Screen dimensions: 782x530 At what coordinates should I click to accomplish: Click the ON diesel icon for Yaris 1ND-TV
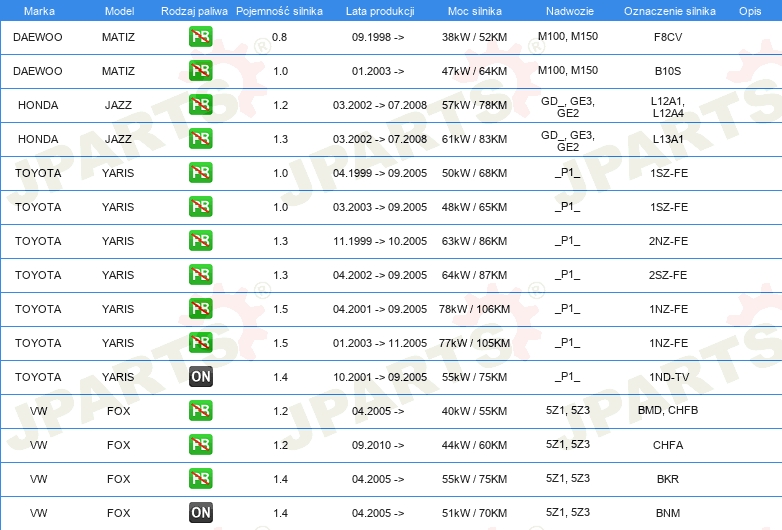tap(200, 377)
